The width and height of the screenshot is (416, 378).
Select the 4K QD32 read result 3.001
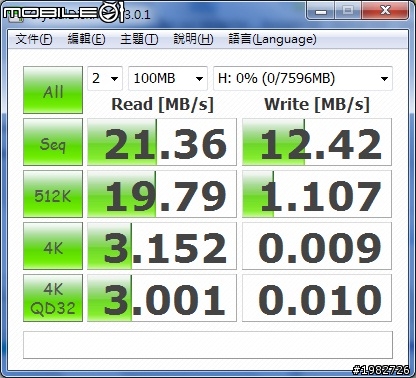click(162, 298)
